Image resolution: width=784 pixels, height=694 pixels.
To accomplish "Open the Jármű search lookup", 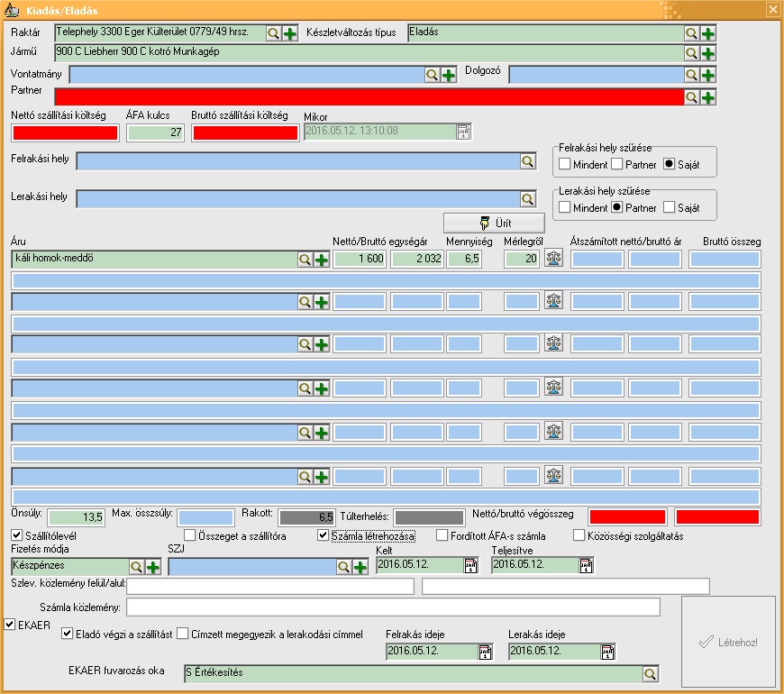I will (691, 53).
